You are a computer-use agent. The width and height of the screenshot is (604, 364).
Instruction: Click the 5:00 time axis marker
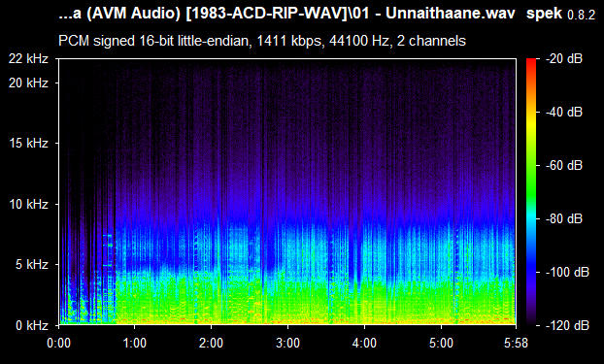[x=441, y=343]
